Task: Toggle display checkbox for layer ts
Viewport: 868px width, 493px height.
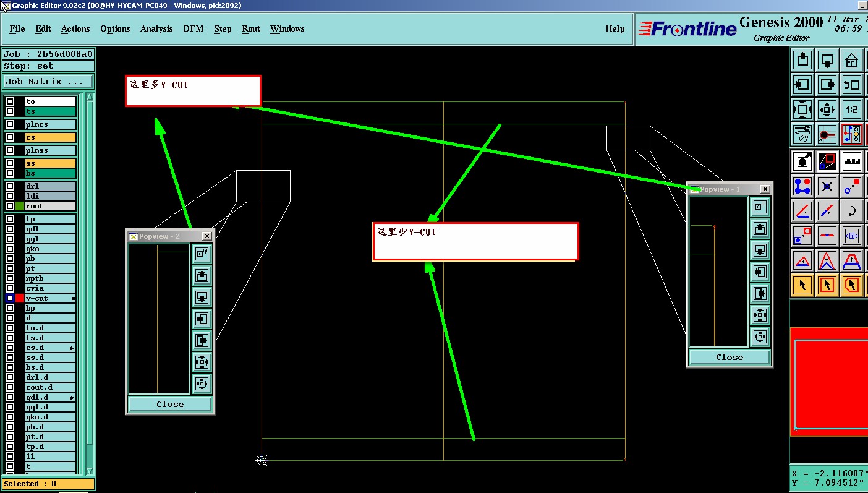Action: tap(10, 111)
